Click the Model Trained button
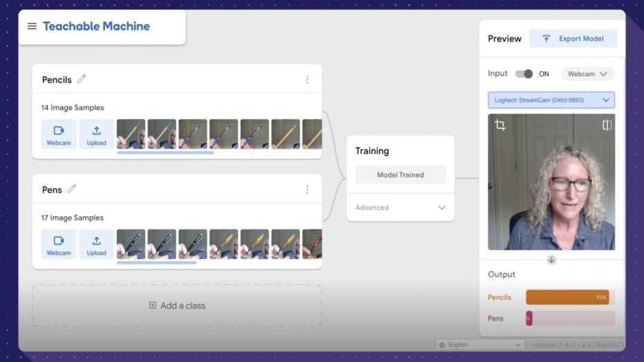Viewport: 644px width, 362px height. coord(400,175)
